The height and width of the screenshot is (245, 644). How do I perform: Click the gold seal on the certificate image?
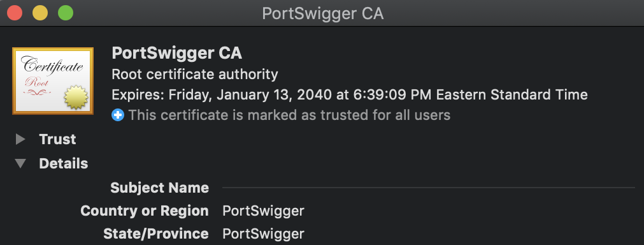(76, 98)
